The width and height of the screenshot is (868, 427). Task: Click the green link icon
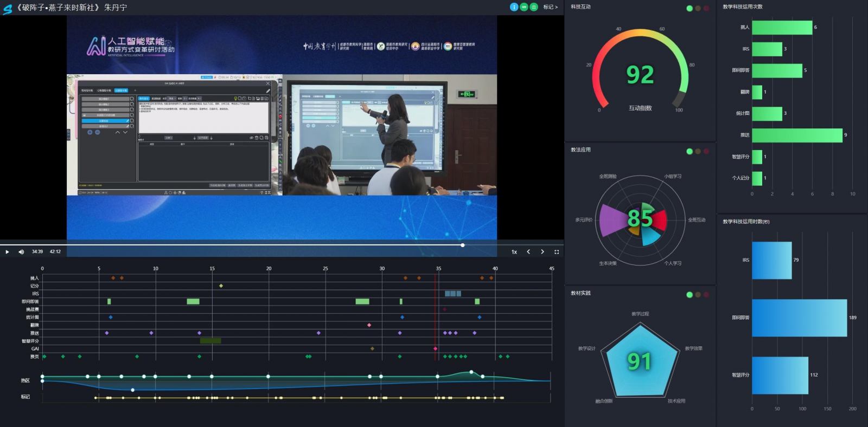click(524, 7)
